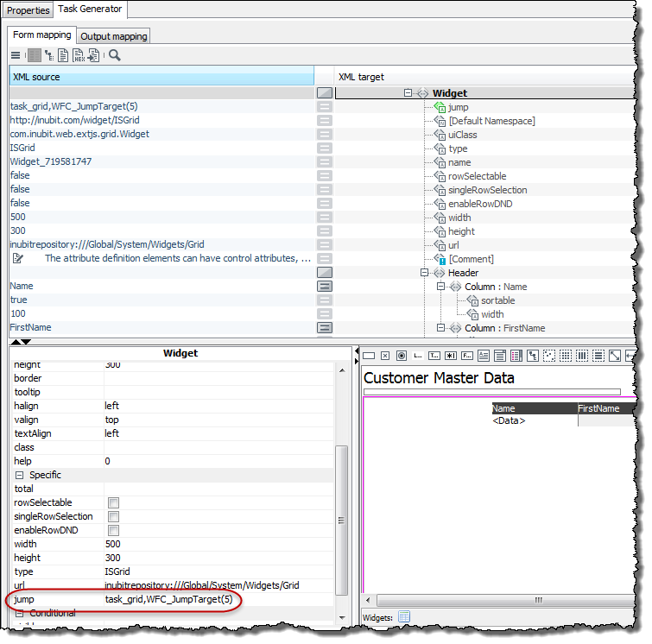Click the HEX document icon in toolbar

pos(79,55)
